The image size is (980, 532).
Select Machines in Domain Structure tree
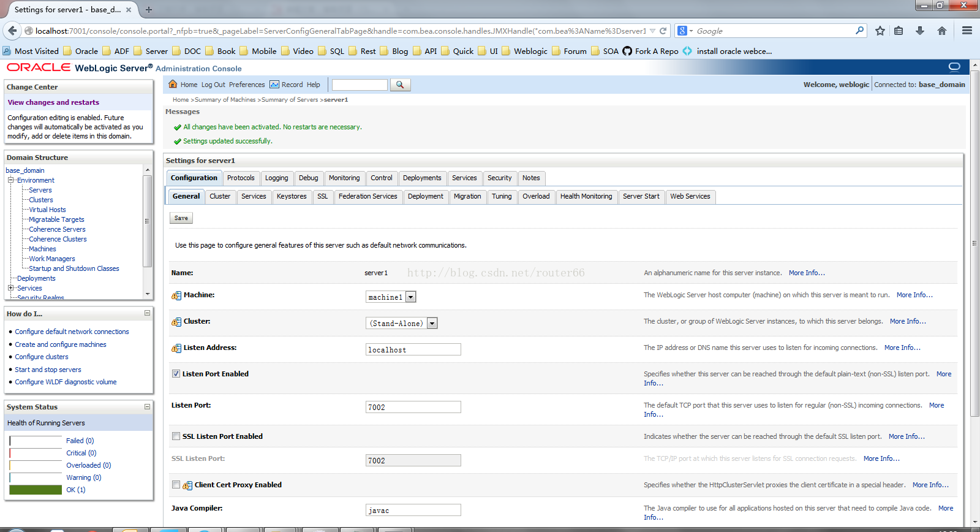coord(42,249)
